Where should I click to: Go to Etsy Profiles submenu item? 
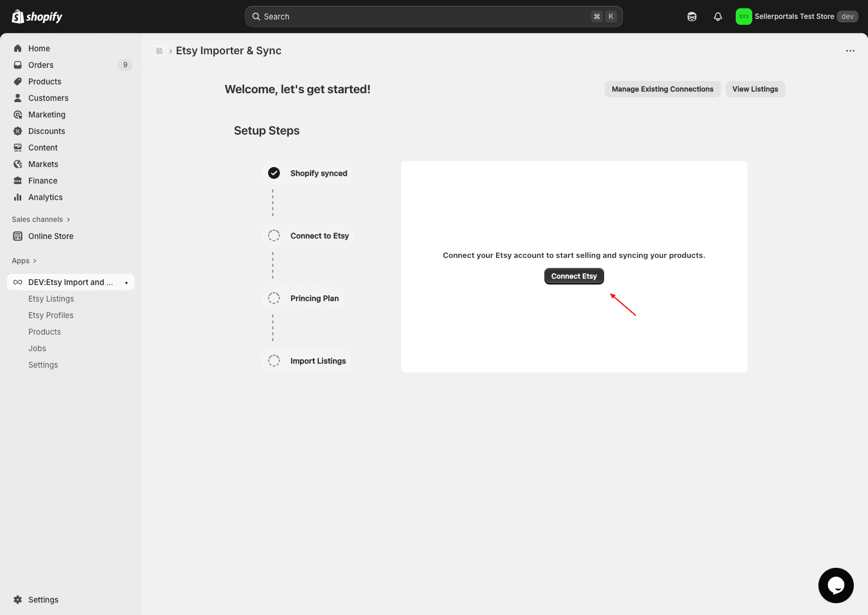pyautogui.click(x=51, y=315)
